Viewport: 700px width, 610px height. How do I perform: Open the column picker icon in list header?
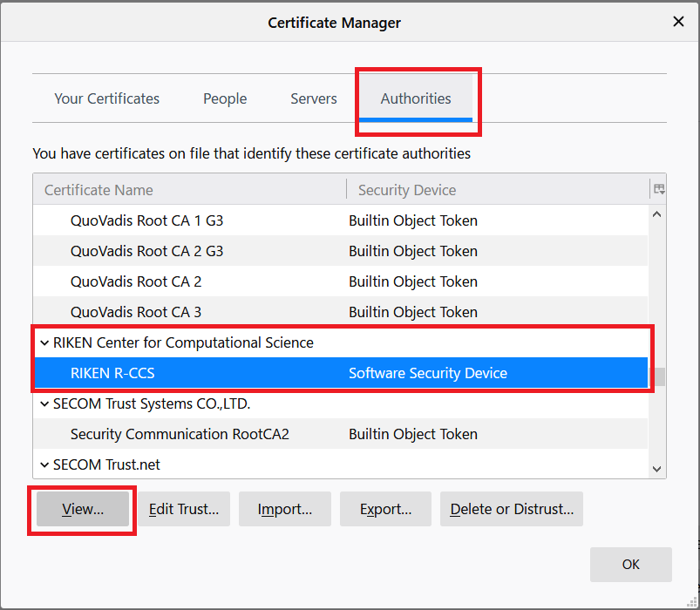(658, 189)
